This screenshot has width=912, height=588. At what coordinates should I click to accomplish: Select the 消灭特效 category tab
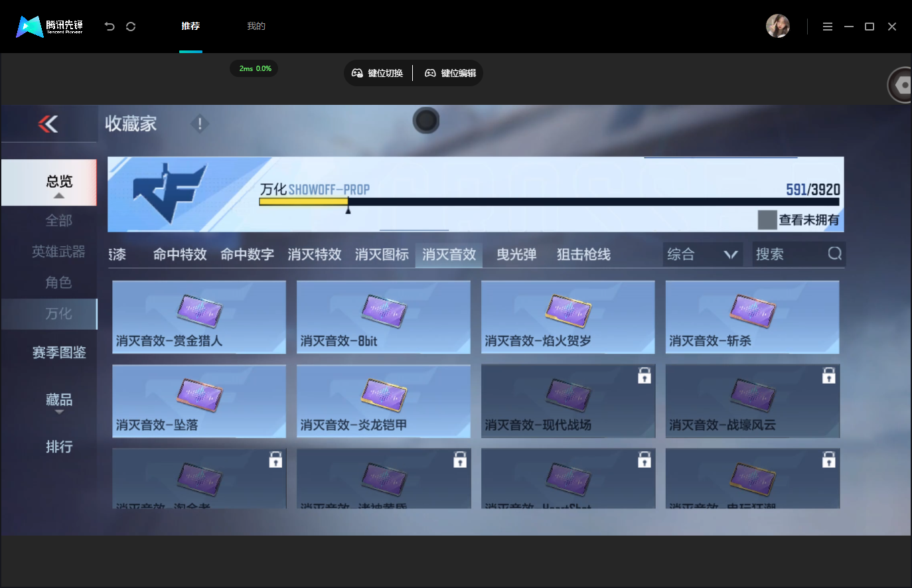[x=315, y=254]
